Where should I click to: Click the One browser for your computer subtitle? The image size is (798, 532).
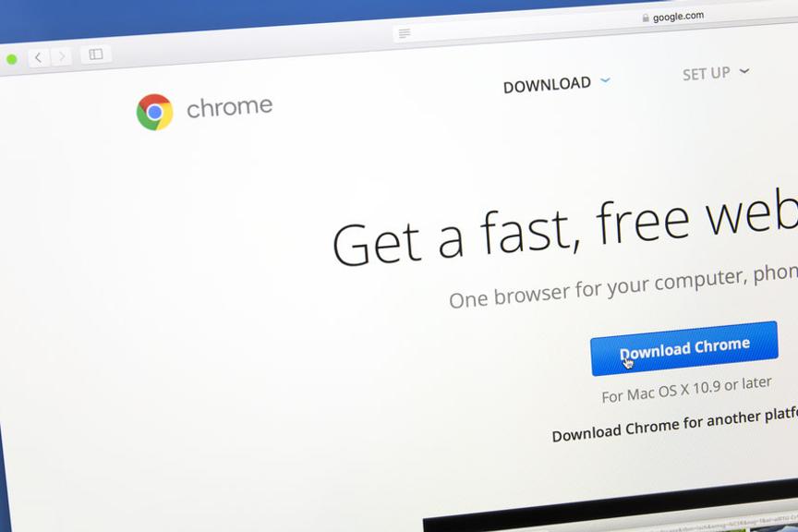(x=623, y=286)
